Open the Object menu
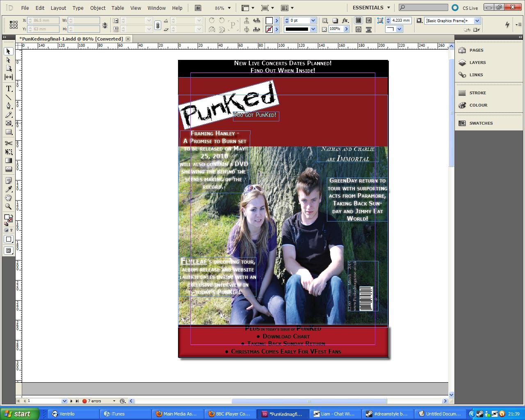Image resolution: width=525 pixels, height=420 pixels. 98,8
